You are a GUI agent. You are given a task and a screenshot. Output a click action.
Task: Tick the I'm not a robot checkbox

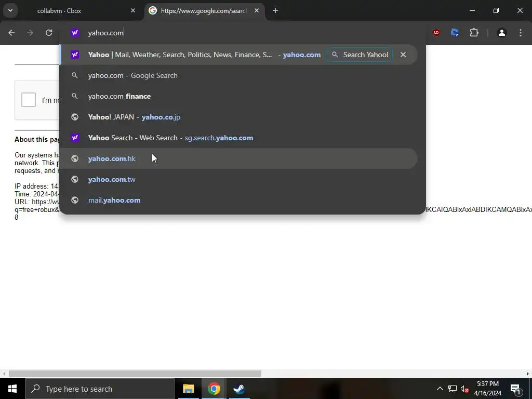(29, 100)
